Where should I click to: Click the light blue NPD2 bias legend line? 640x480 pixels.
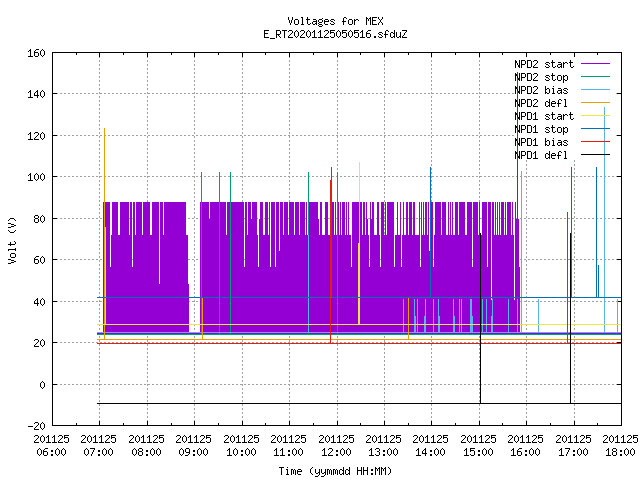(x=595, y=90)
